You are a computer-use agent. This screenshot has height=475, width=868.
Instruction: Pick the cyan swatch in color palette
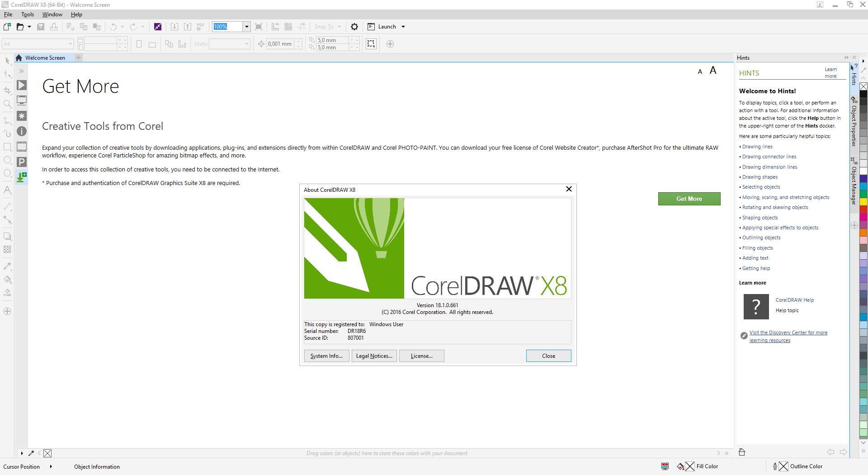[x=863, y=186]
